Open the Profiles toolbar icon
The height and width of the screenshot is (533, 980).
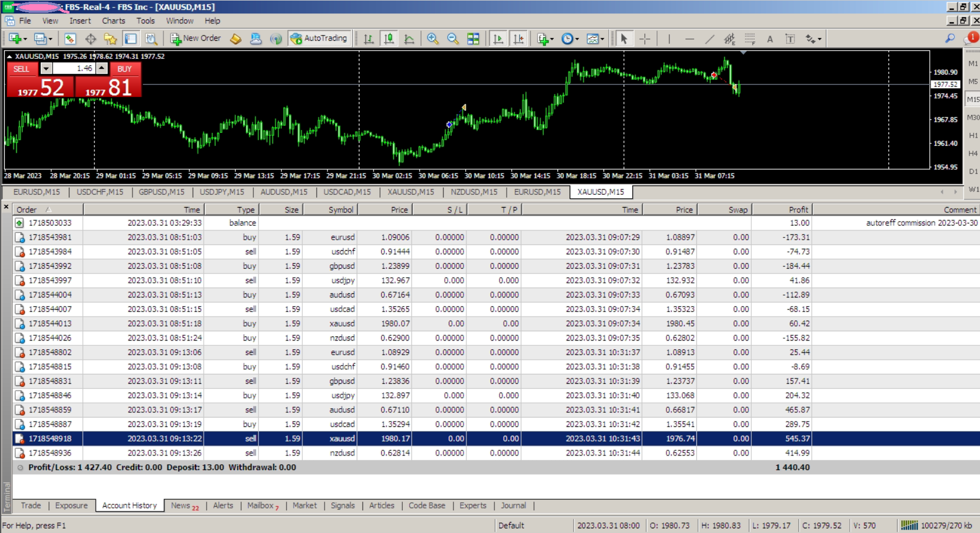click(43, 38)
